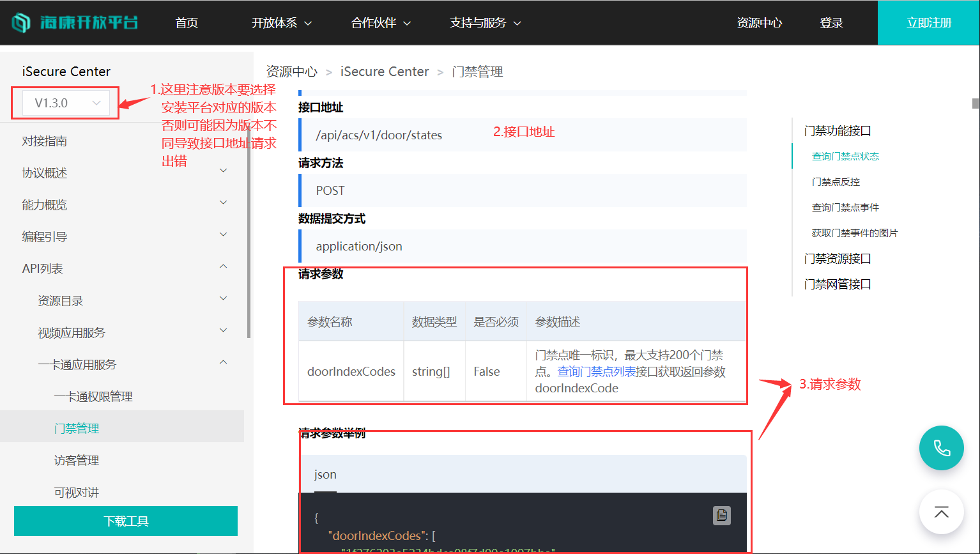Viewport: 980px width, 554px height.
Task: Jump to 门禁功能接口 section in outline
Action: (838, 131)
